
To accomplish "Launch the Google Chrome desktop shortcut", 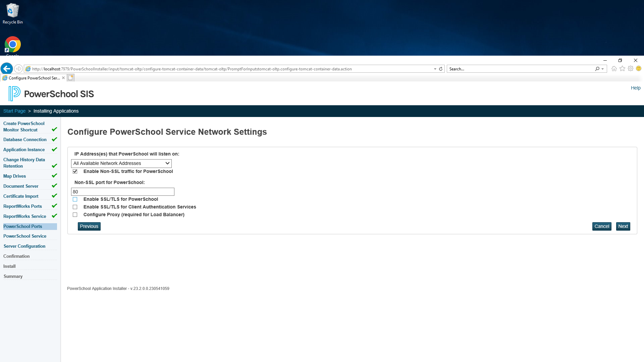I will 13,45.
